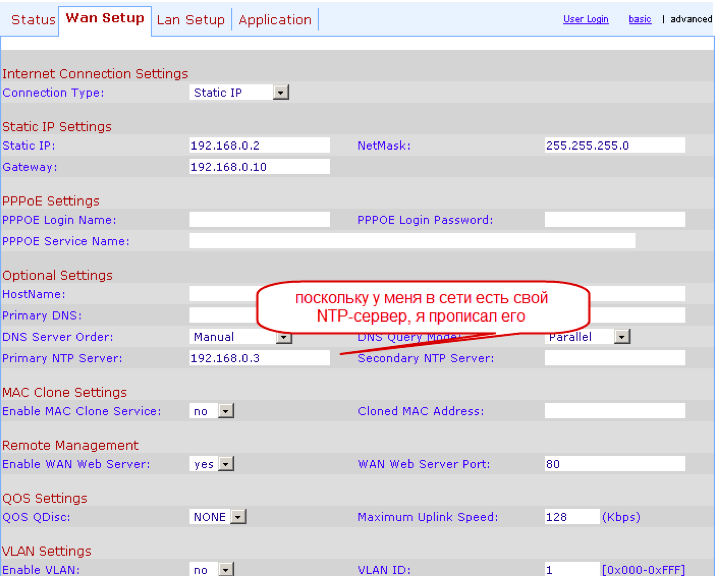The image size is (715, 576).
Task: Open the Lan Setup tab
Action: tap(190, 20)
